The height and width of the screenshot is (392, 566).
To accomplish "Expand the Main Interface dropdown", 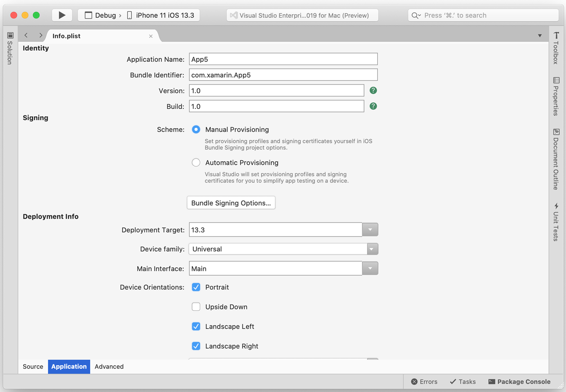I will (x=370, y=269).
